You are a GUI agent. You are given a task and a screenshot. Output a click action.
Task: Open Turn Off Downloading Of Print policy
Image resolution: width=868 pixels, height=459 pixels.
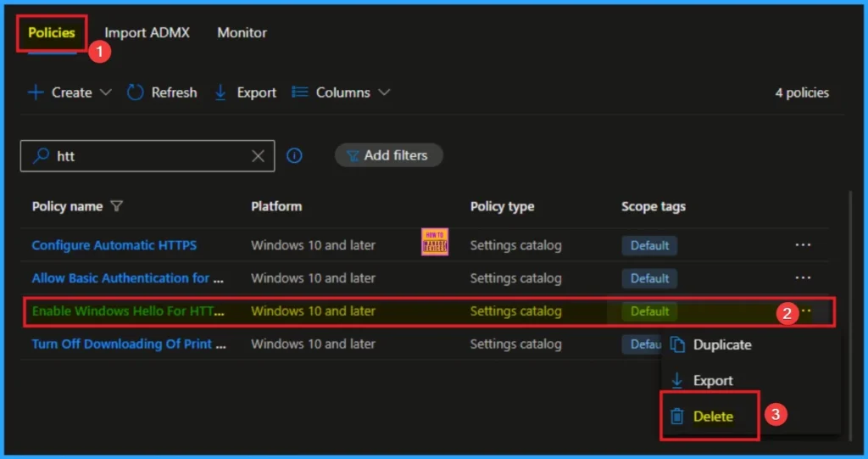click(129, 344)
